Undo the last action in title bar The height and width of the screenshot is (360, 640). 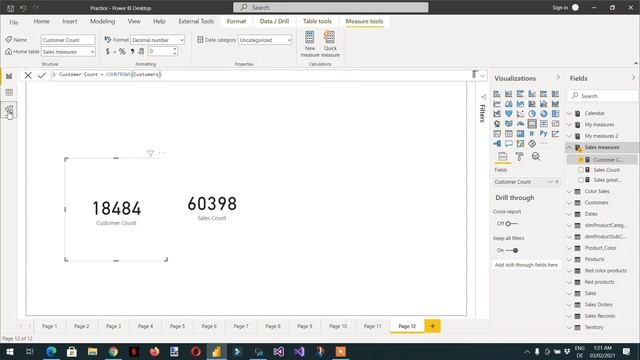click(x=23, y=8)
